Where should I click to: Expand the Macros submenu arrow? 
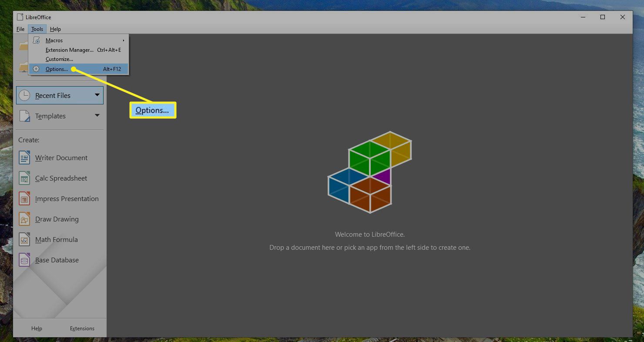(x=124, y=40)
